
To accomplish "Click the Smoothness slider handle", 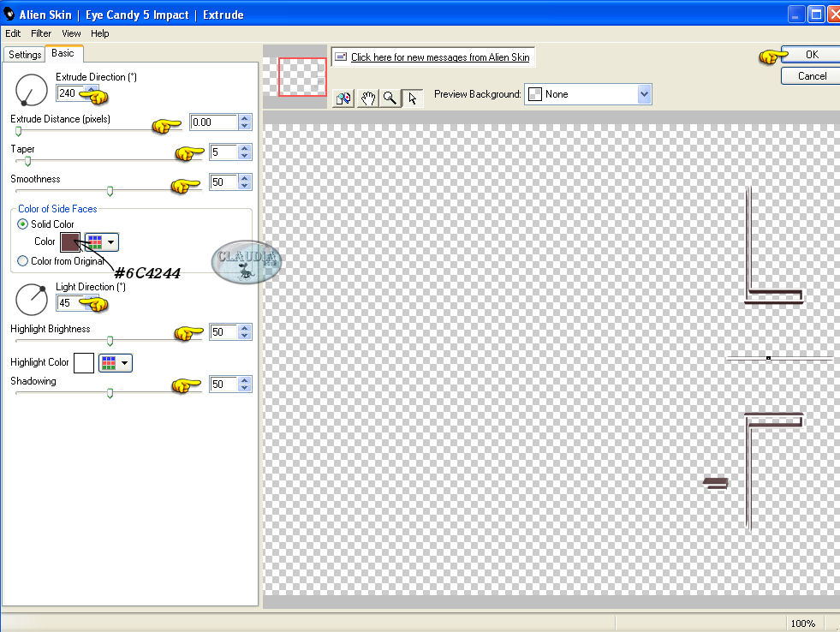I will coord(110,191).
